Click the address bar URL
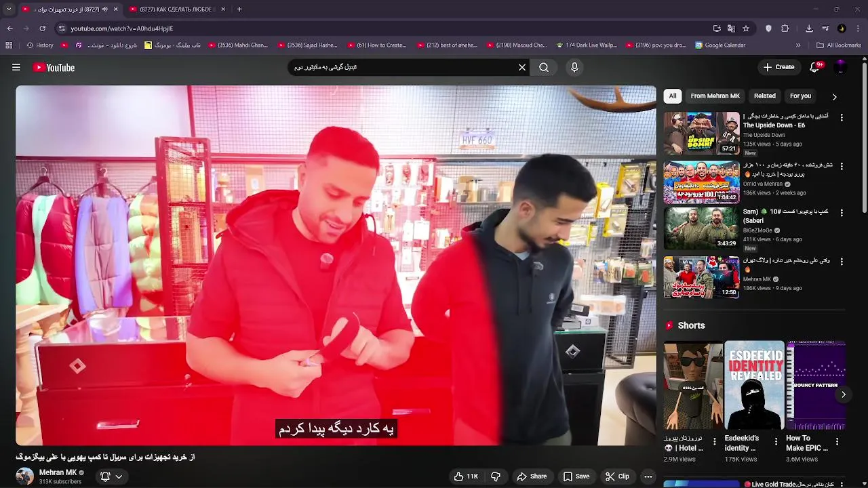868x488 pixels. [122, 28]
